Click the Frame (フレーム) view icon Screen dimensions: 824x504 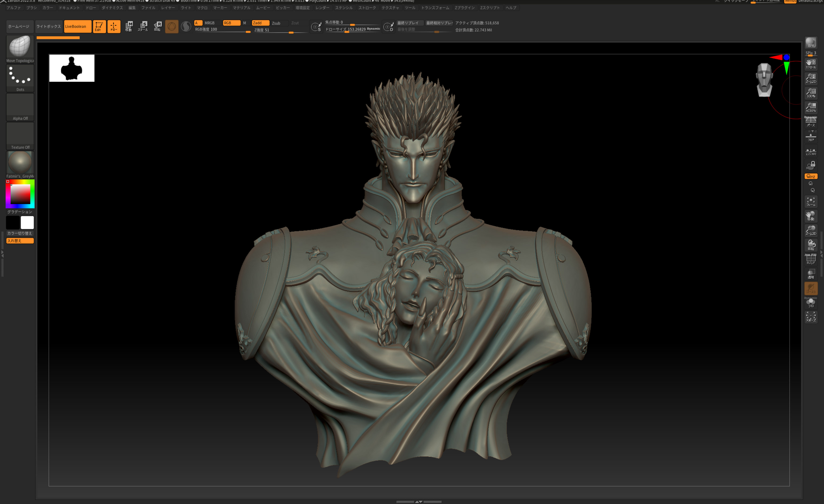click(x=811, y=202)
